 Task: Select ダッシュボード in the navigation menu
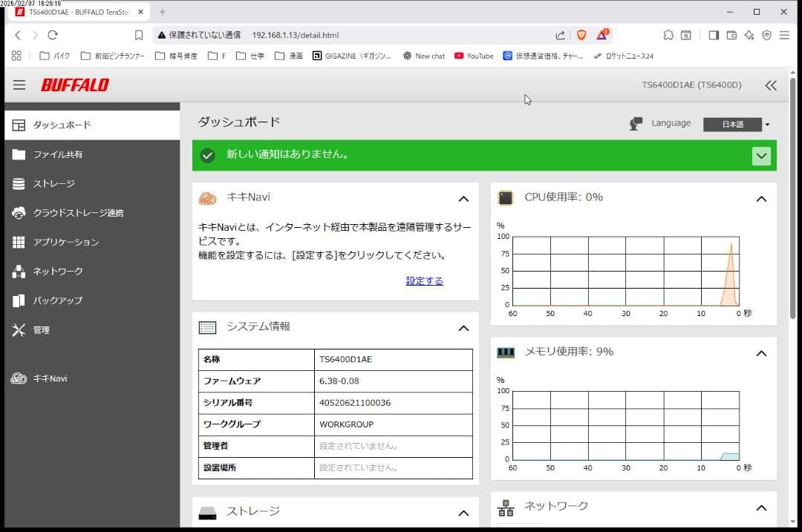point(62,125)
